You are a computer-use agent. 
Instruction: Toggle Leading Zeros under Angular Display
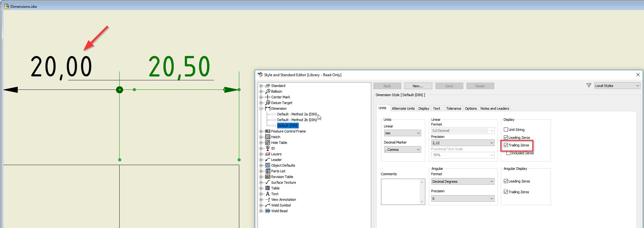pos(506,181)
